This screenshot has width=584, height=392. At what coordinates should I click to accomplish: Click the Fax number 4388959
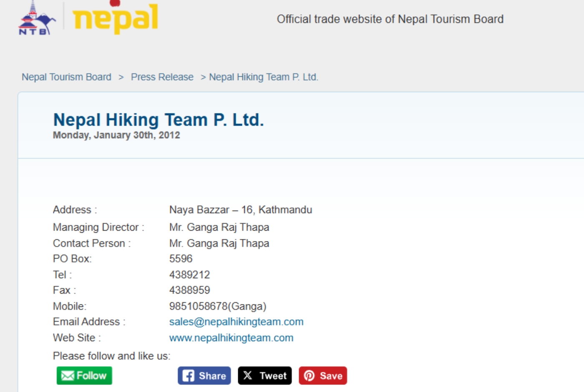point(189,290)
